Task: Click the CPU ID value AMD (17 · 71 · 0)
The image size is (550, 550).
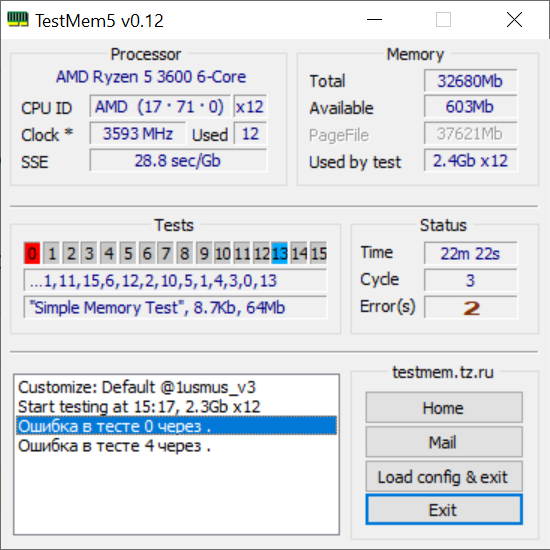Action: click(160, 106)
